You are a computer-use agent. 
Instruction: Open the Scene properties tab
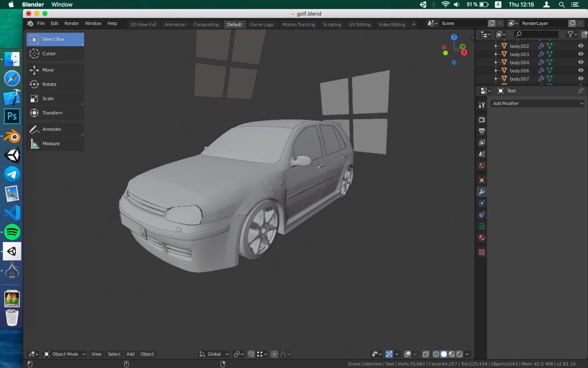pos(481,154)
